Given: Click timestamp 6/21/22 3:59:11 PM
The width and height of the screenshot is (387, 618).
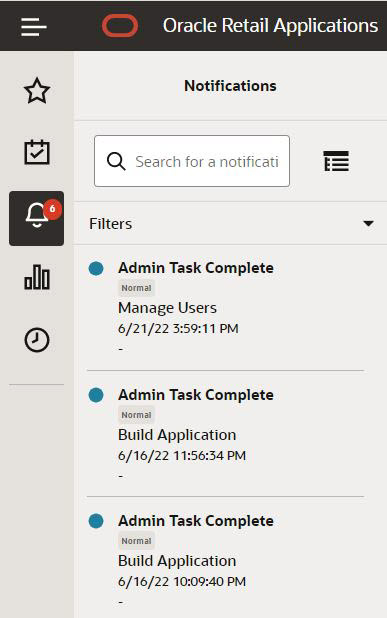Looking at the screenshot, I should coord(178,328).
